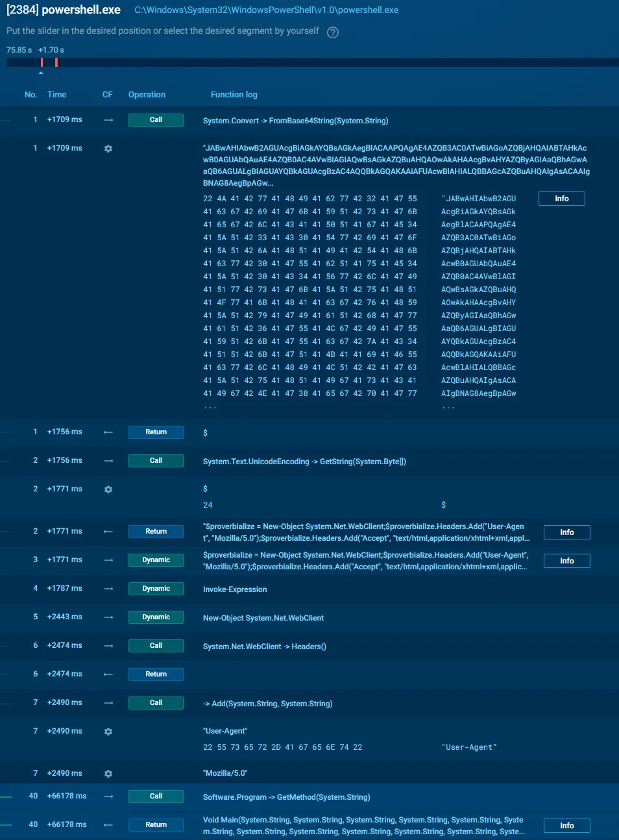619x840 pixels.
Task: Click left-arrow CF icon in row 6 Return
Action: point(108,674)
